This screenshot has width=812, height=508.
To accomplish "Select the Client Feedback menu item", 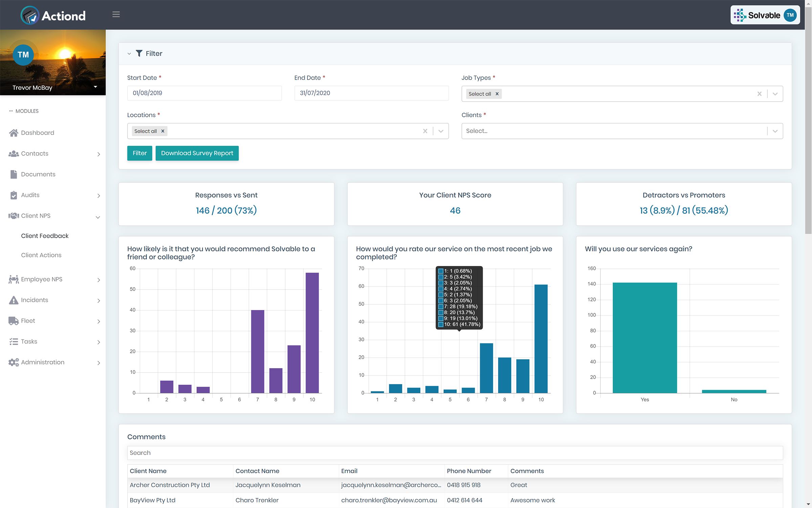I will [x=45, y=236].
